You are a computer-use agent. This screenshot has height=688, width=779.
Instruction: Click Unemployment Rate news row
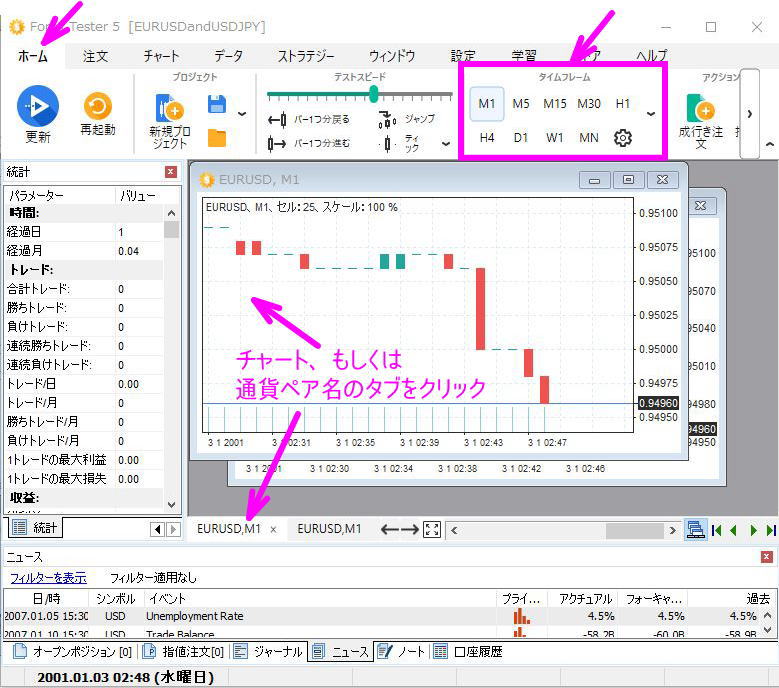[383, 616]
